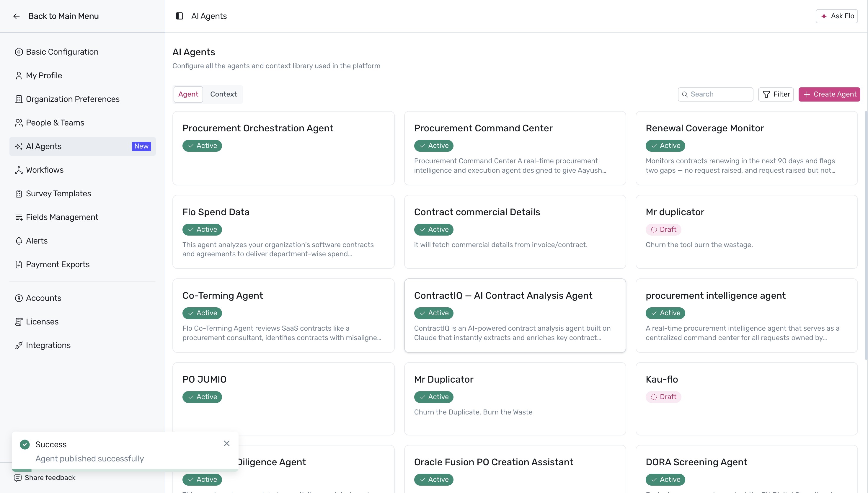Click the Fields Management list icon
Image resolution: width=868 pixels, height=493 pixels.
(x=19, y=217)
